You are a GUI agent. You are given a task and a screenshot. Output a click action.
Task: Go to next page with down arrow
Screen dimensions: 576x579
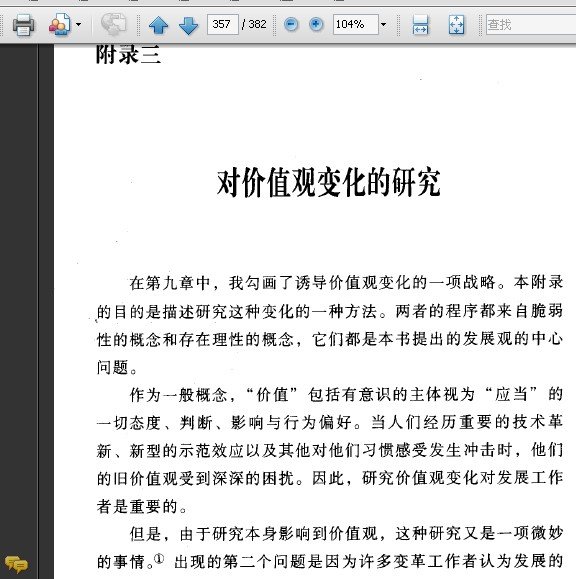(x=188, y=25)
